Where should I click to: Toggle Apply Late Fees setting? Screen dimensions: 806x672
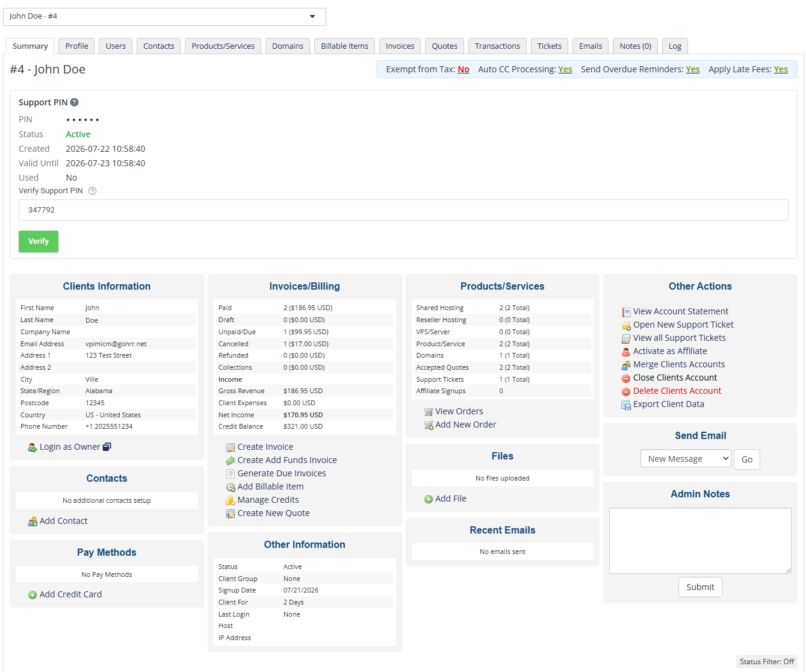pos(781,69)
